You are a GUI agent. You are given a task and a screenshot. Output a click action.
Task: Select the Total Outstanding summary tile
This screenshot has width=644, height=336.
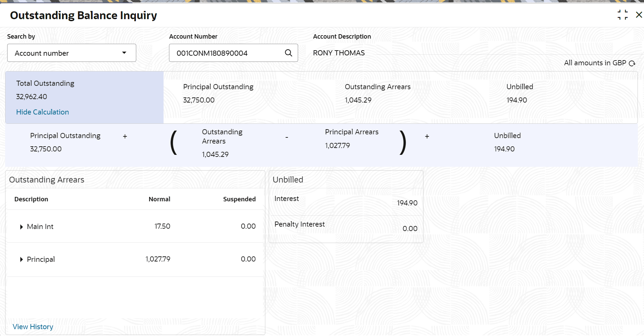point(84,97)
